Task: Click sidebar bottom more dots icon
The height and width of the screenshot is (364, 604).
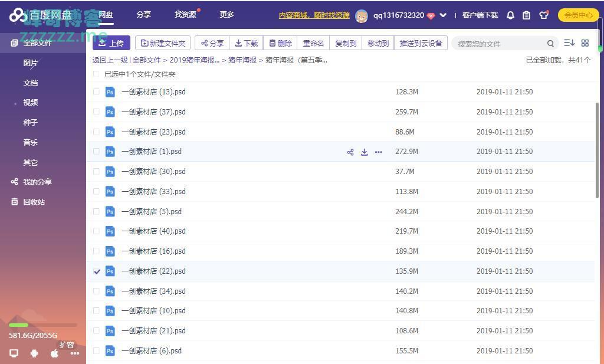Action: 75,353
